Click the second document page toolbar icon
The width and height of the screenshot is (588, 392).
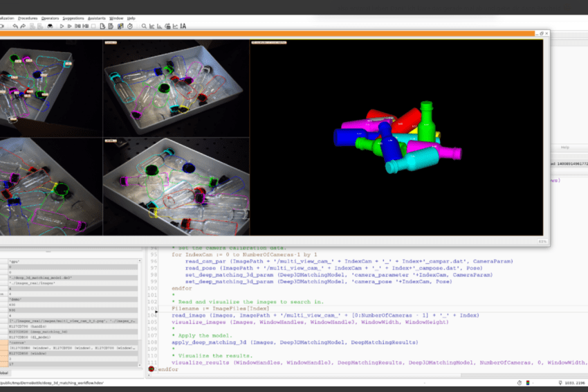click(x=111, y=26)
